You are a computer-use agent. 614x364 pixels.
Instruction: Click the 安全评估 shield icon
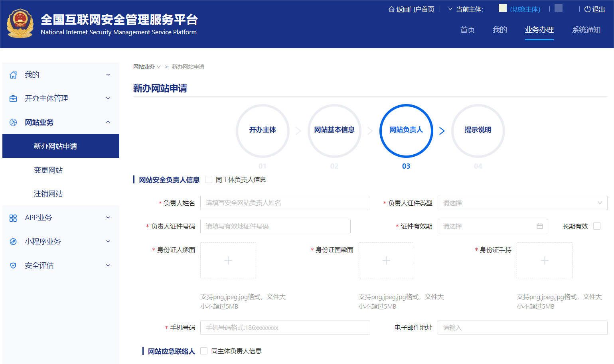(x=13, y=265)
